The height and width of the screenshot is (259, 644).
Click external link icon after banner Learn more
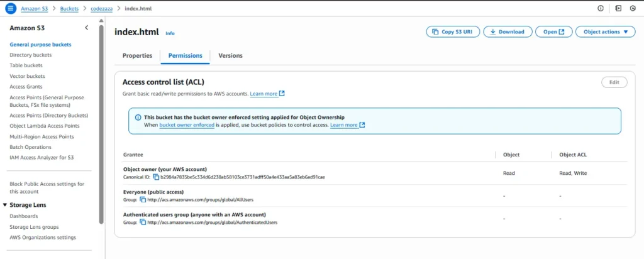(362, 124)
